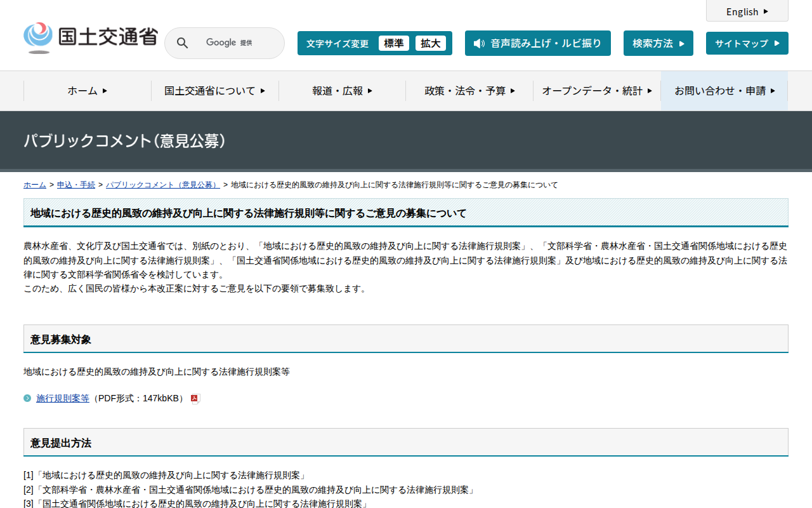
Task: Set text size to 拡大
Action: pos(430,43)
